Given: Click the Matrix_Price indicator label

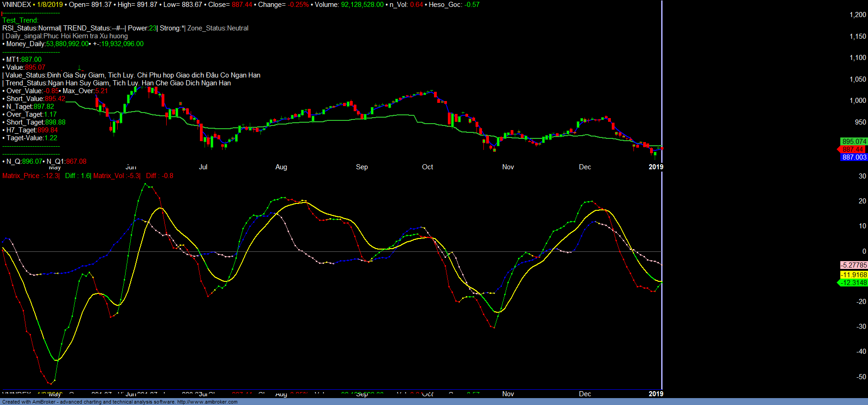Looking at the screenshot, I should click(x=30, y=176).
